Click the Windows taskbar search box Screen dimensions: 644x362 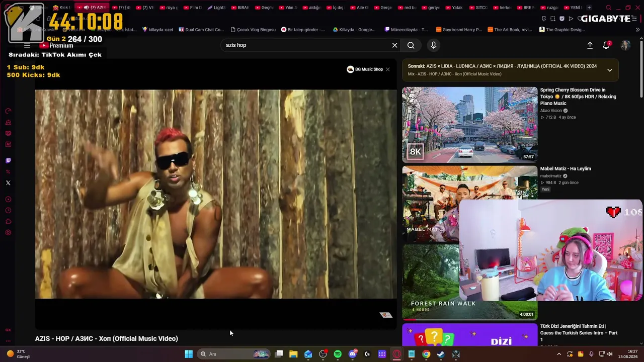tap(234, 354)
